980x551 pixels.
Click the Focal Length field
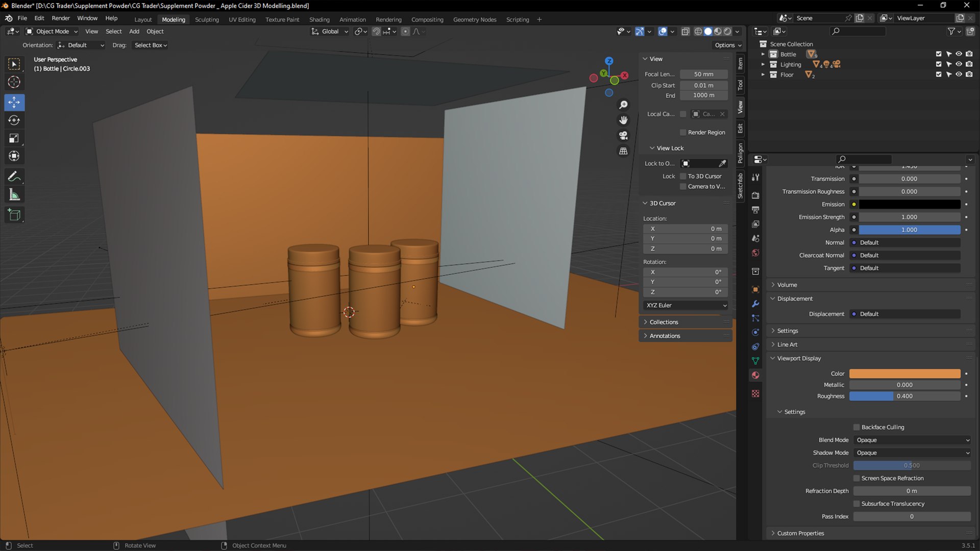pyautogui.click(x=703, y=74)
